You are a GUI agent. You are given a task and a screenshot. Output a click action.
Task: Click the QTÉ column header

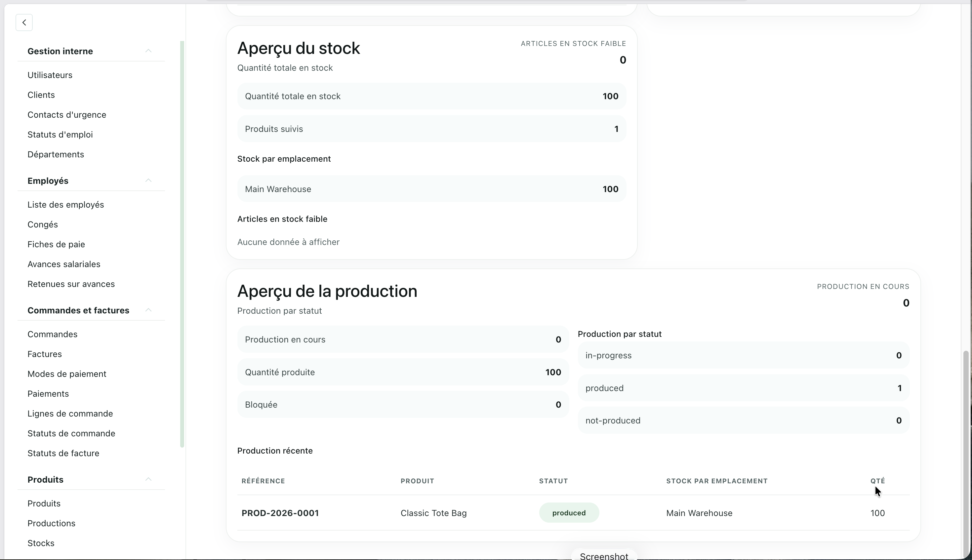coord(878,481)
